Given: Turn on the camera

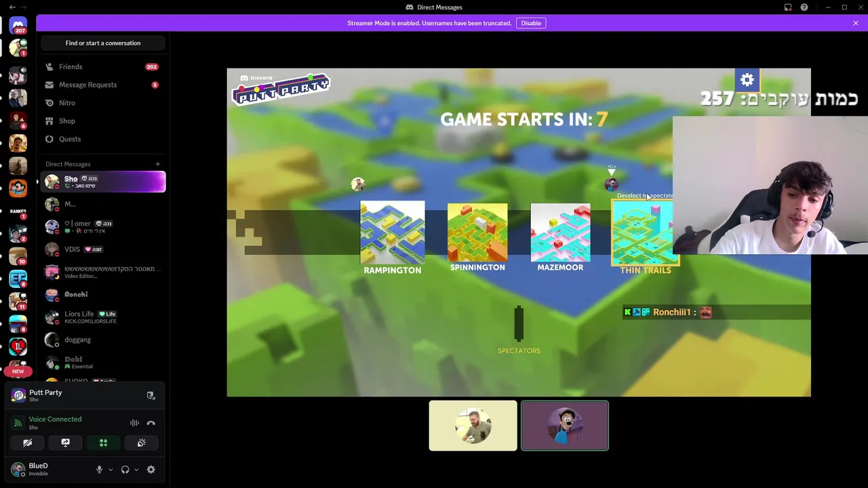Looking at the screenshot, I should click(27, 443).
